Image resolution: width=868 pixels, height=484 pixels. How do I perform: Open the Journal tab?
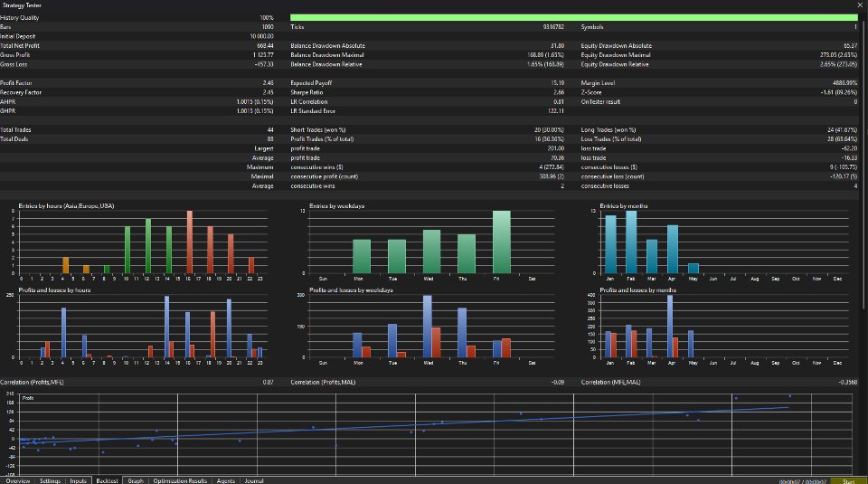point(254,480)
